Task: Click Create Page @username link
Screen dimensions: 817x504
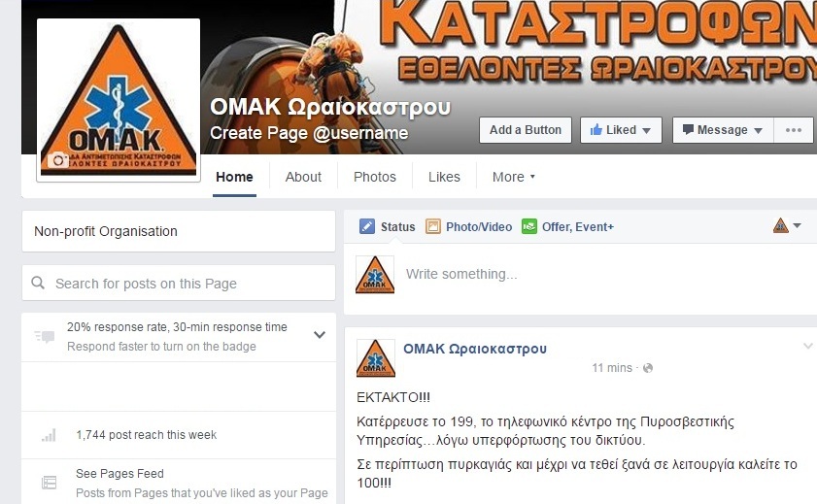Action: click(309, 133)
